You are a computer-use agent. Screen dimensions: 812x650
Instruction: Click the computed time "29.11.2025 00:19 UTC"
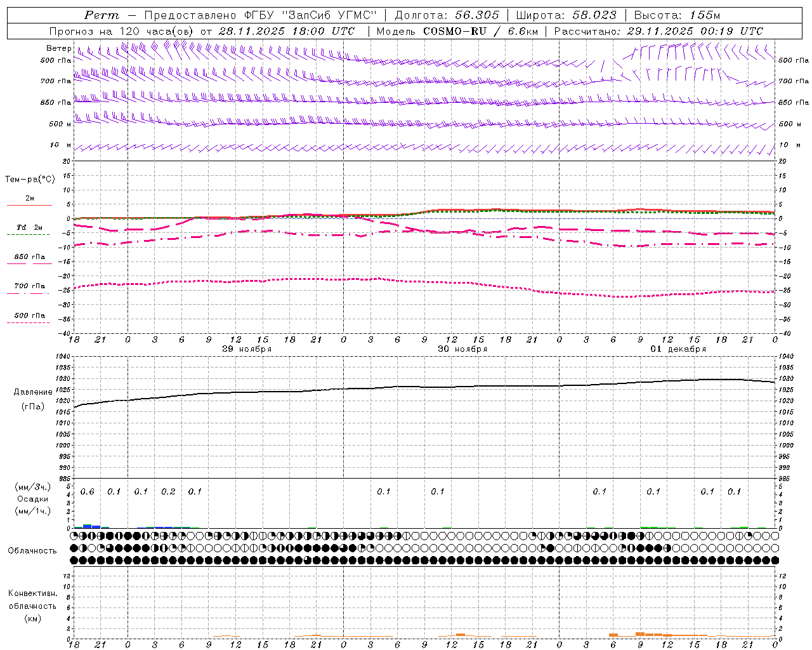click(x=695, y=31)
